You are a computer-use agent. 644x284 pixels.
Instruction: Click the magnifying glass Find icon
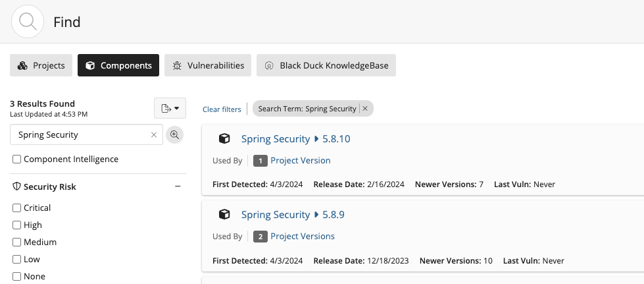click(28, 22)
